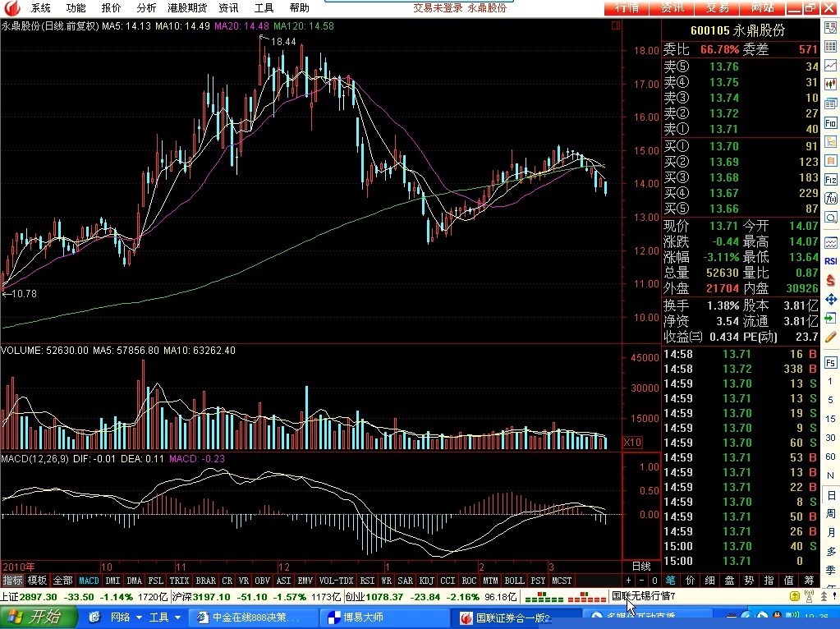The image size is (840, 629).
Task: Select the 30-minute period
Action: pyautogui.click(x=831, y=437)
